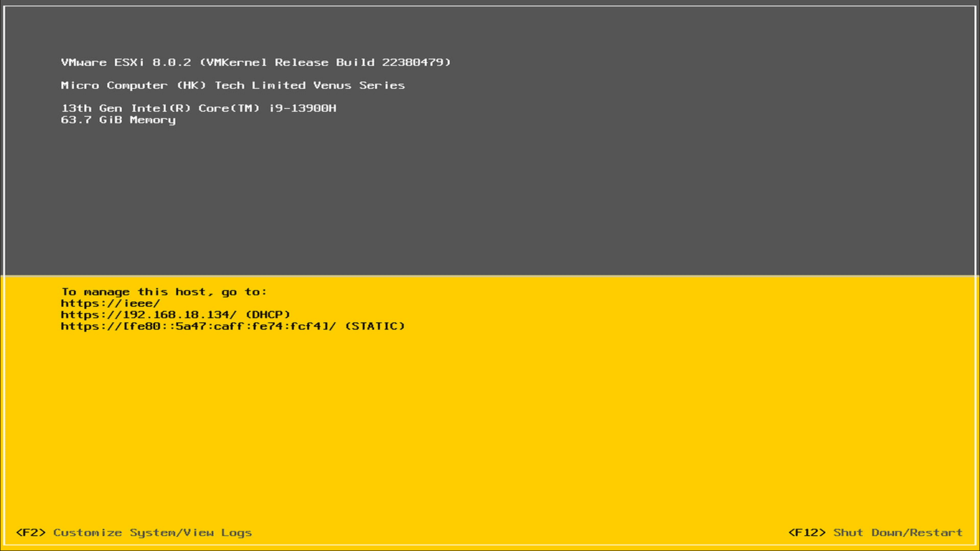Select the F12 Shut Down/Restart prompt
The height and width of the screenshot is (551, 980).
click(876, 533)
